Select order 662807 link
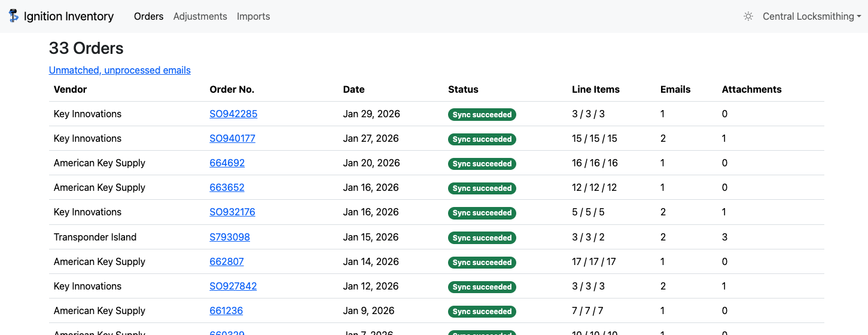Image resolution: width=868 pixels, height=335 pixels. click(x=226, y=261)
